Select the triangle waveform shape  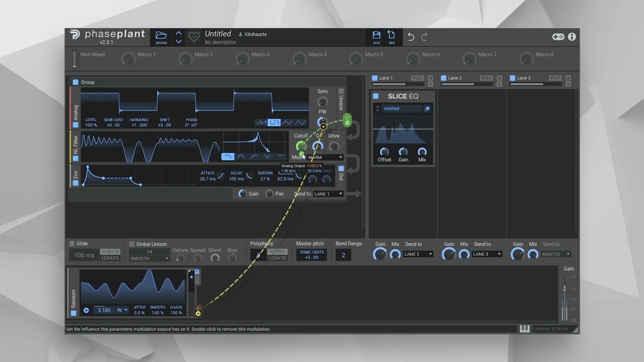pyautogui.click(x=287, y=122)
